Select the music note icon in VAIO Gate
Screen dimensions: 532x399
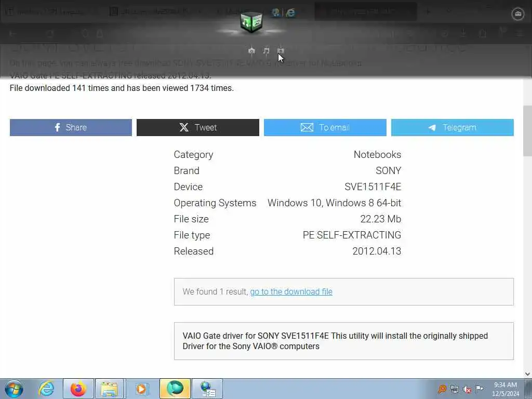267,51
